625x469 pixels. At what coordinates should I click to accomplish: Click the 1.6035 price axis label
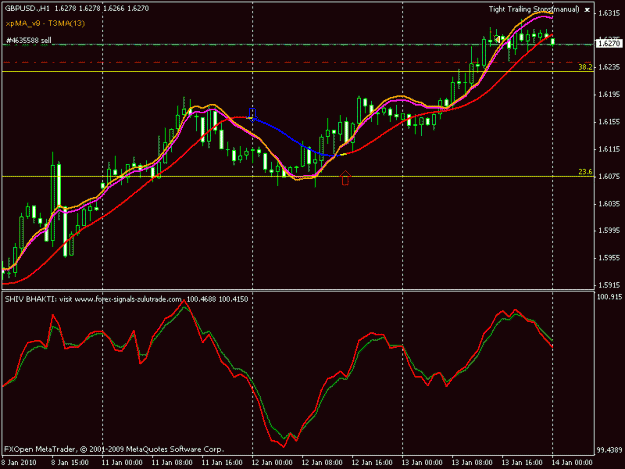pyautogui.click(x=609, y=204)
